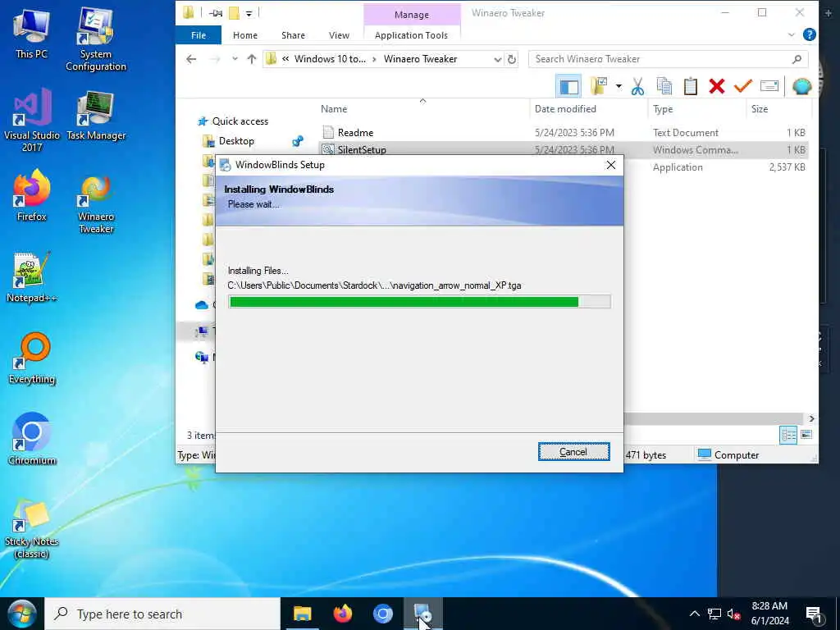The height and width of the screenshot is (630, 840).
Task: Open the quick access toolbar dropdown
Action: 249,13
